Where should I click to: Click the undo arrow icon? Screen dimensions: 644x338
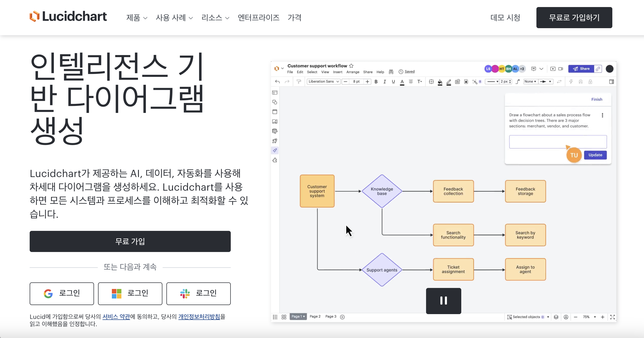point(278,81)
